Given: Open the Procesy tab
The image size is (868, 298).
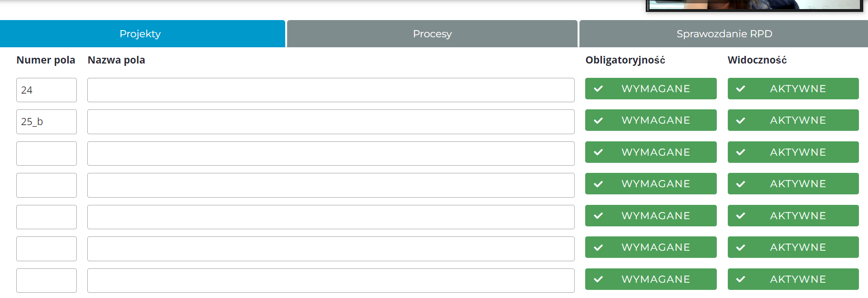Looking at the screenshot, I should 432,34.
